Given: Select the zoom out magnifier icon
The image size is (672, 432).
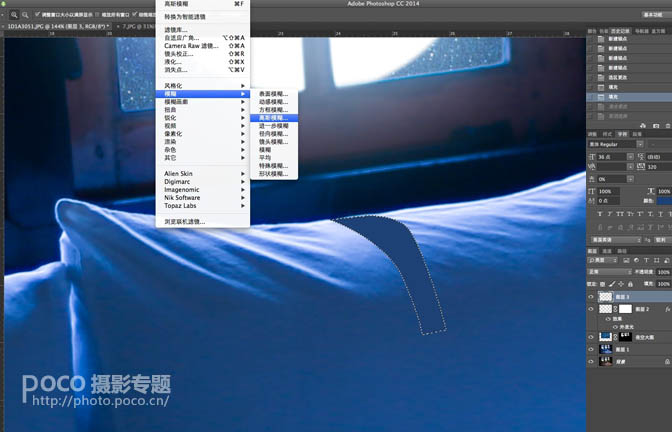Looking at the screenshot, I should click(x=25, y=15).
